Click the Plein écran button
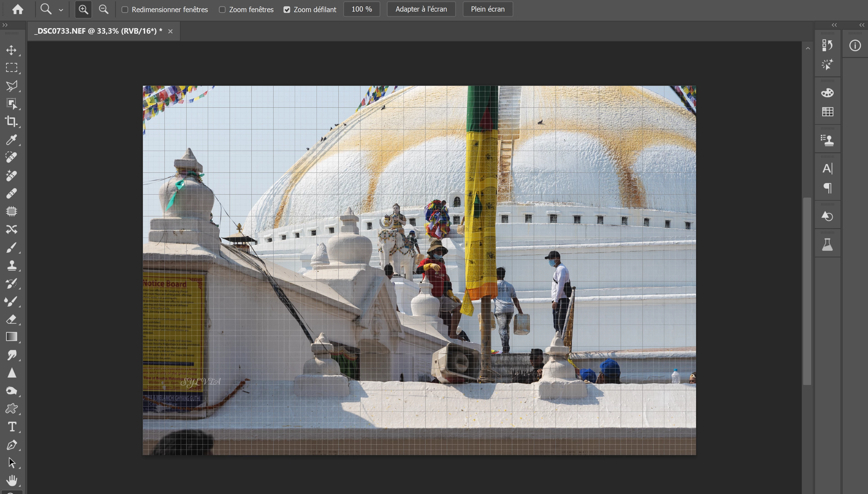868x494 pixels. [x=487, y=9]
